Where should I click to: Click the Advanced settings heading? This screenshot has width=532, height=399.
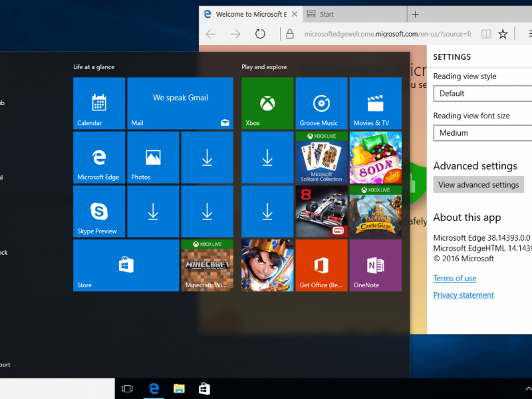tap(475, 166)
